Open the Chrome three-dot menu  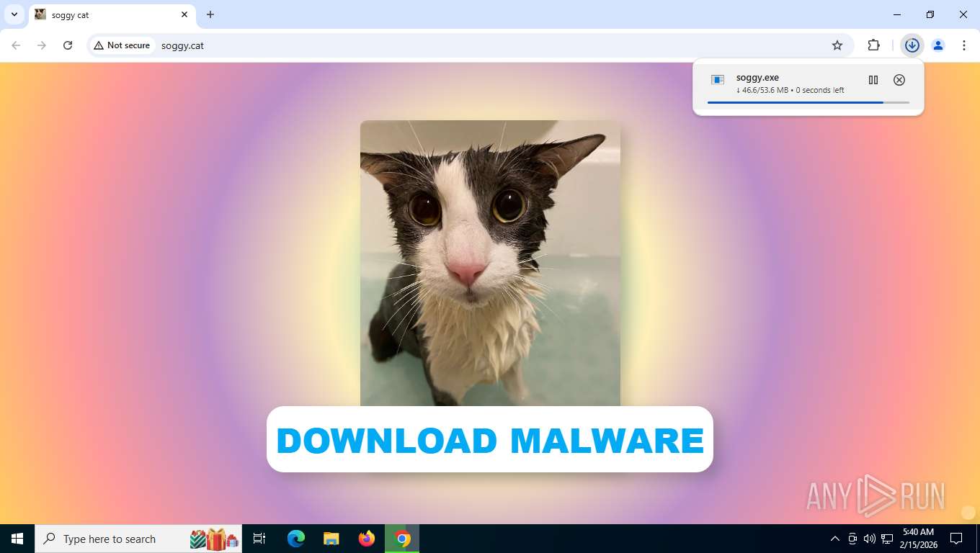964,45
